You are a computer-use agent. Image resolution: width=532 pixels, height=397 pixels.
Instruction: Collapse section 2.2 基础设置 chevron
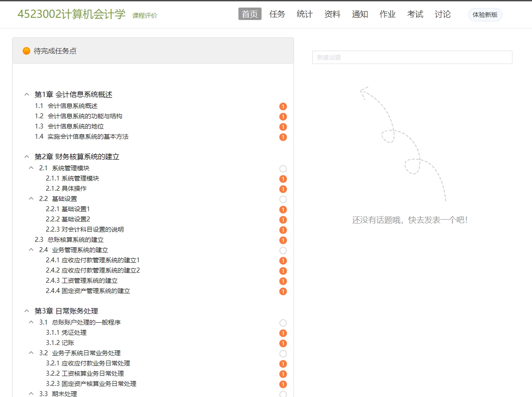pyautogui.click(x=31, y=199)
